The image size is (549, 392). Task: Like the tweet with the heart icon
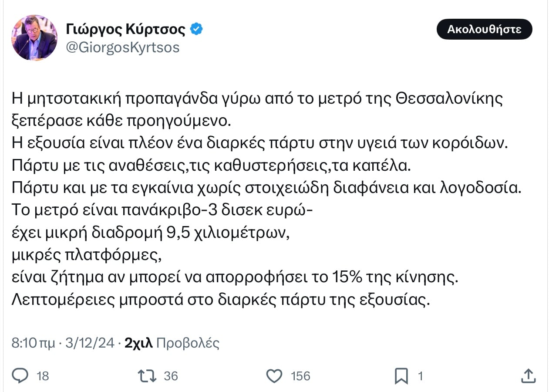pos(274,375)
